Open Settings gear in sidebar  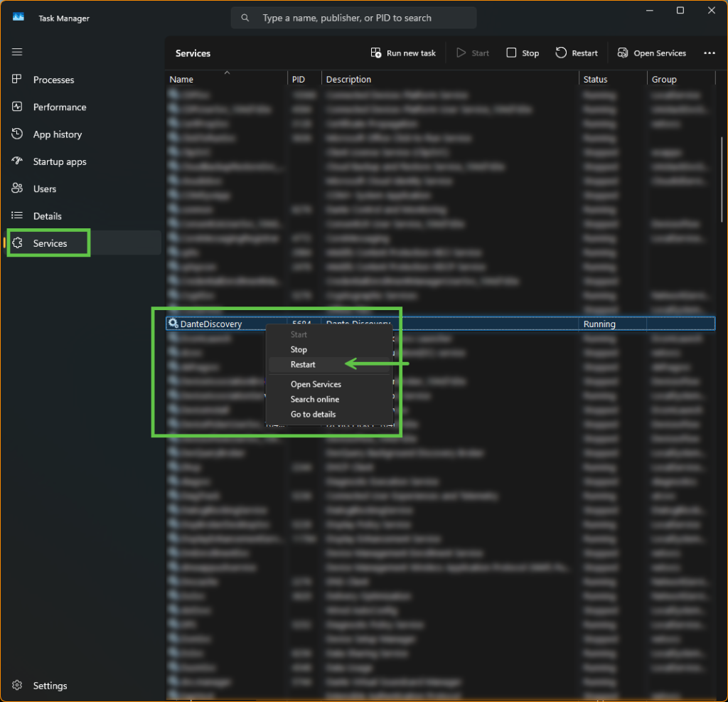coord(18,686)
